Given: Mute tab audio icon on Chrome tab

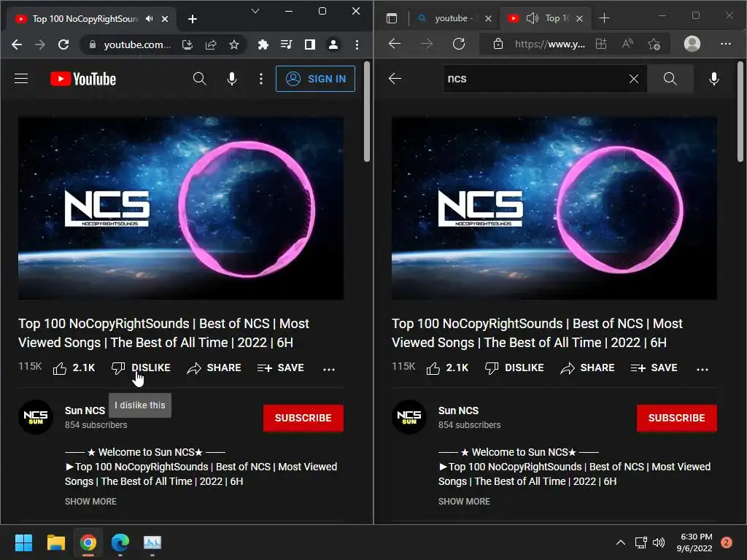Looking at the screenshot, I should click(150, 18).
